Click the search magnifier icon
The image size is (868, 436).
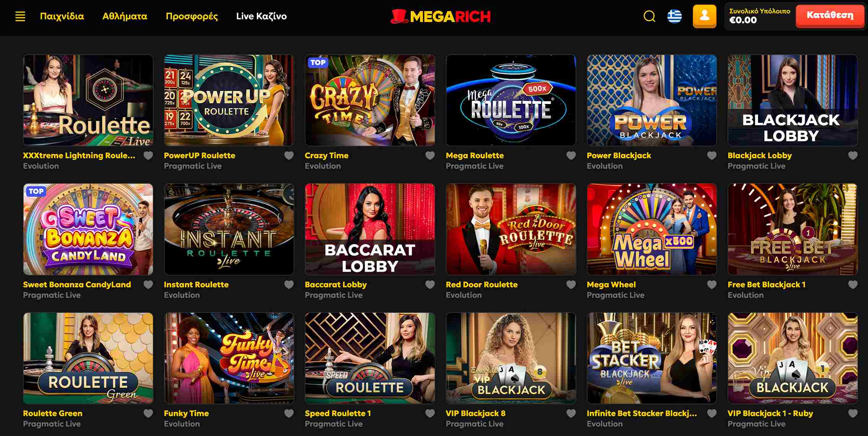tap(649, 16)
